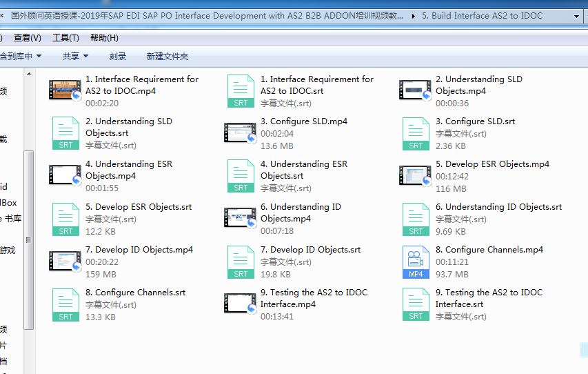Select file name 2. Understanding SLD Objects.mp4
588x374 pixels.
(x=479, y=85)
